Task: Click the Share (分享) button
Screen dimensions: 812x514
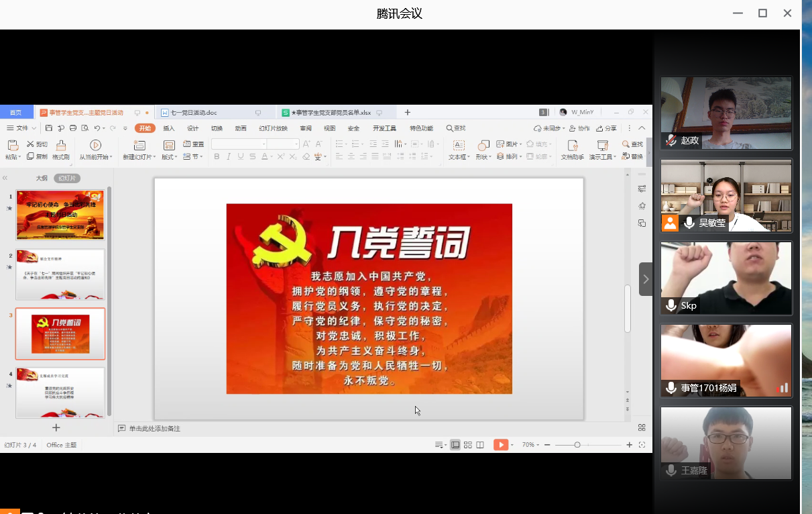Action: (606, 128)
